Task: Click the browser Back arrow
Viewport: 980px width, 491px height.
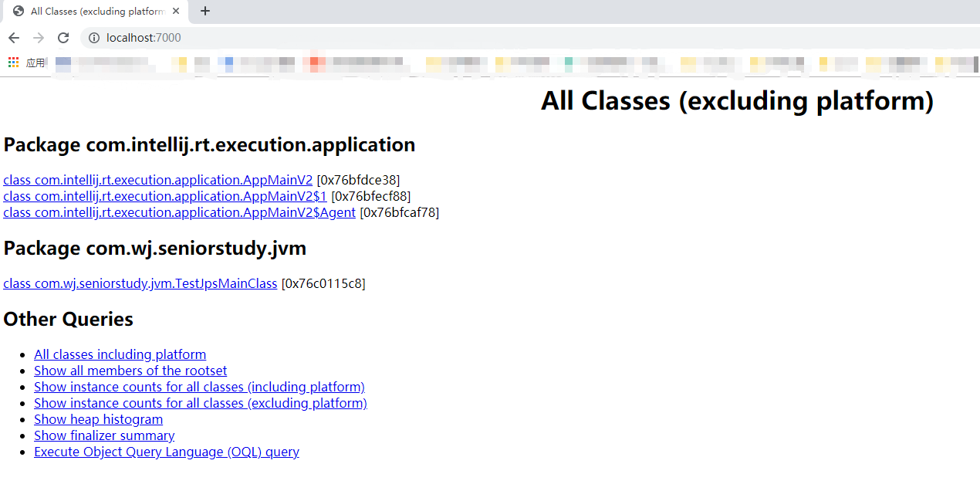Action: click(14, 38)
